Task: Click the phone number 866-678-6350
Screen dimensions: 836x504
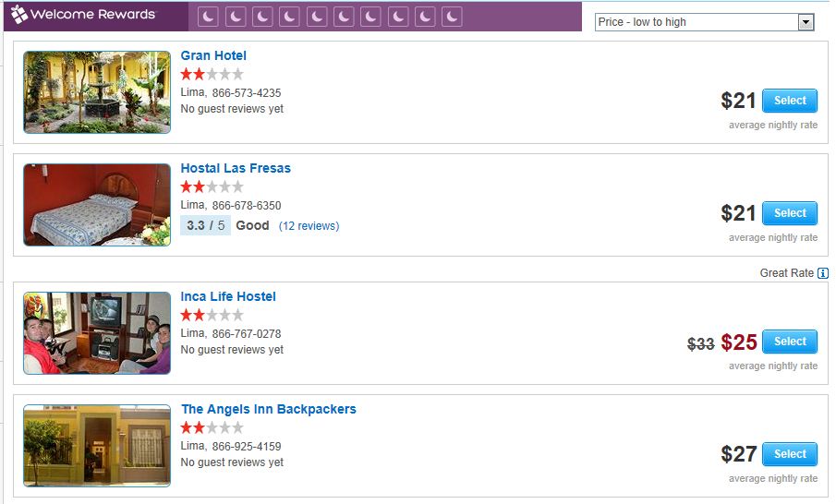Action: [x=247, y=206]
